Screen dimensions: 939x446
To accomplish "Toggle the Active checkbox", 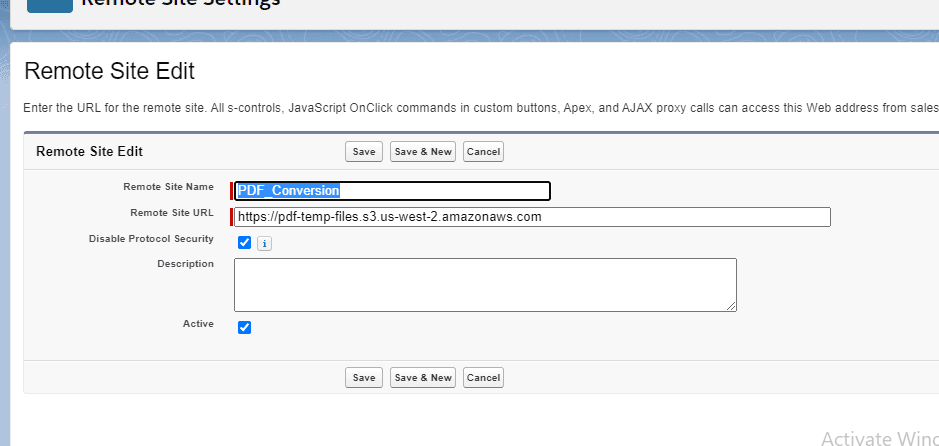I will [244, 327].
